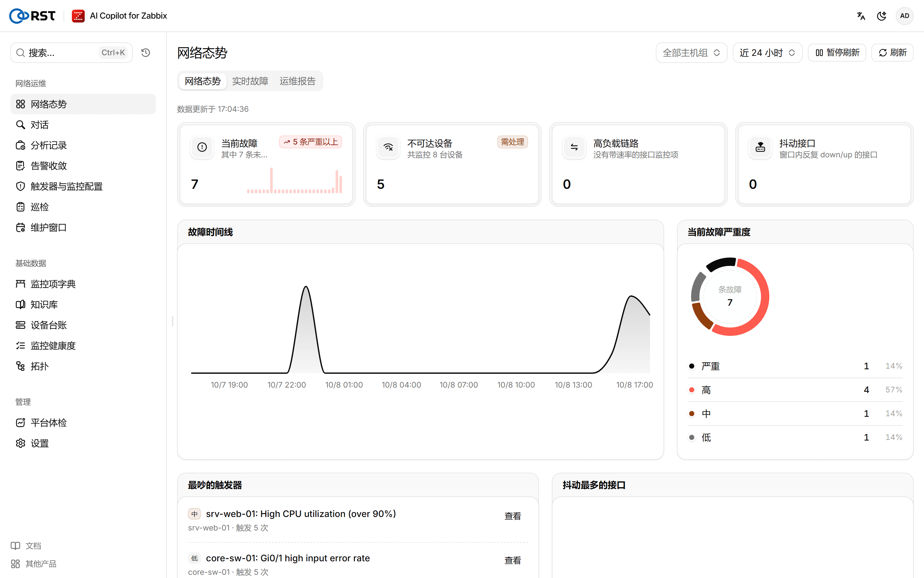Viewport: 924px width, 578px height.
Task: Click the 当前故障 card
Action: pos(266,164)
